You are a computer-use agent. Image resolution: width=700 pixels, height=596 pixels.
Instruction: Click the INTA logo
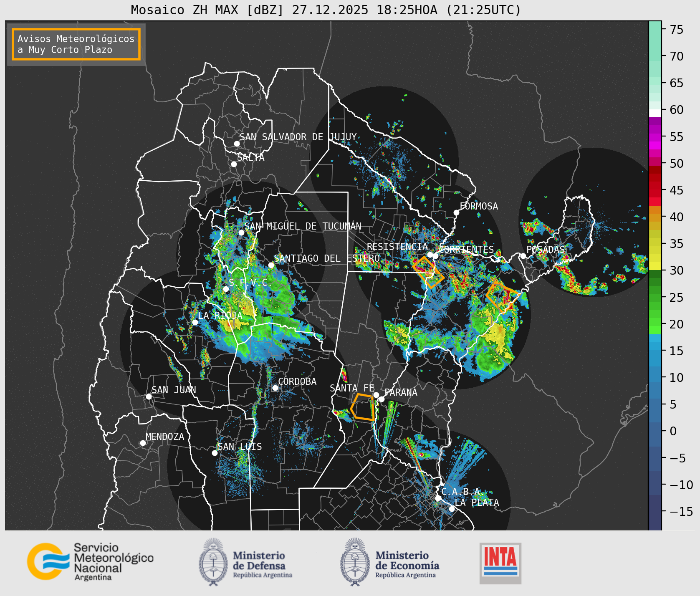tap(500, 563)
